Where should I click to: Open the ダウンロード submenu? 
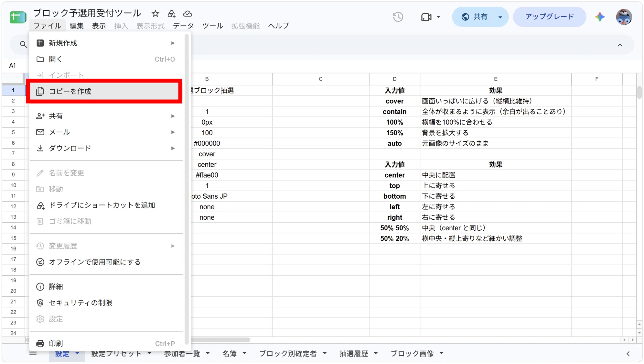point(106,148)
